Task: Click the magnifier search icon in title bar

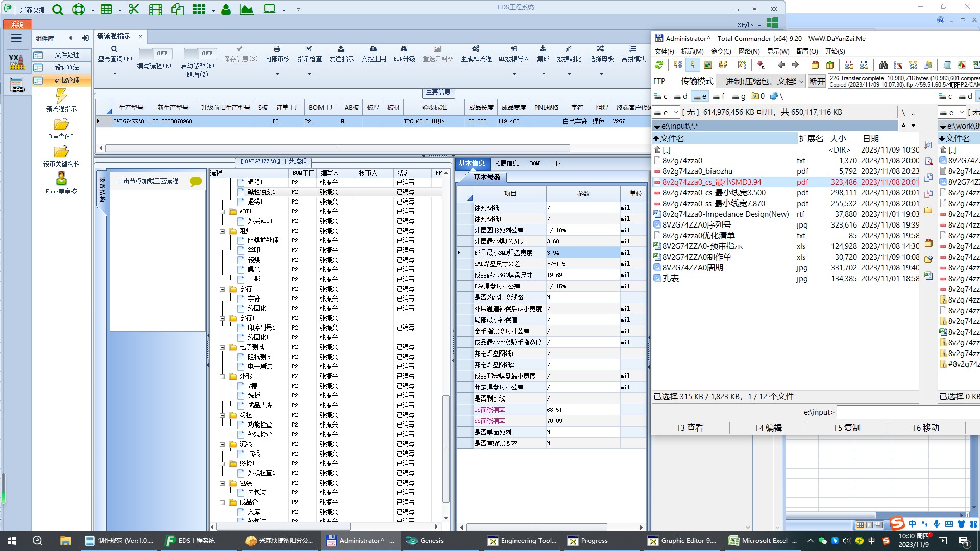Action: (x=58, y=9)
